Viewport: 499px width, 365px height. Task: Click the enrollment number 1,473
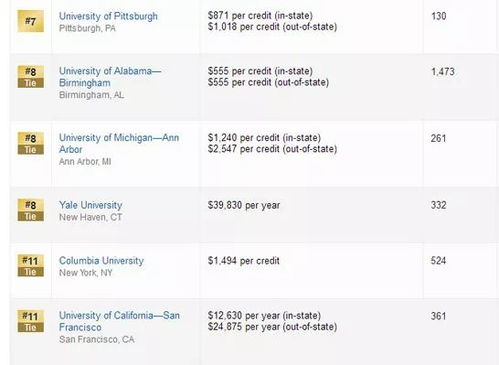(443, 72)
